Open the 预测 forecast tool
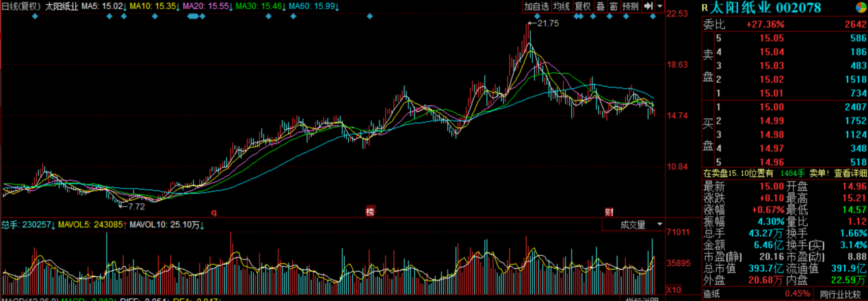This screenshot has width=868, height=301. click(631, 6)
